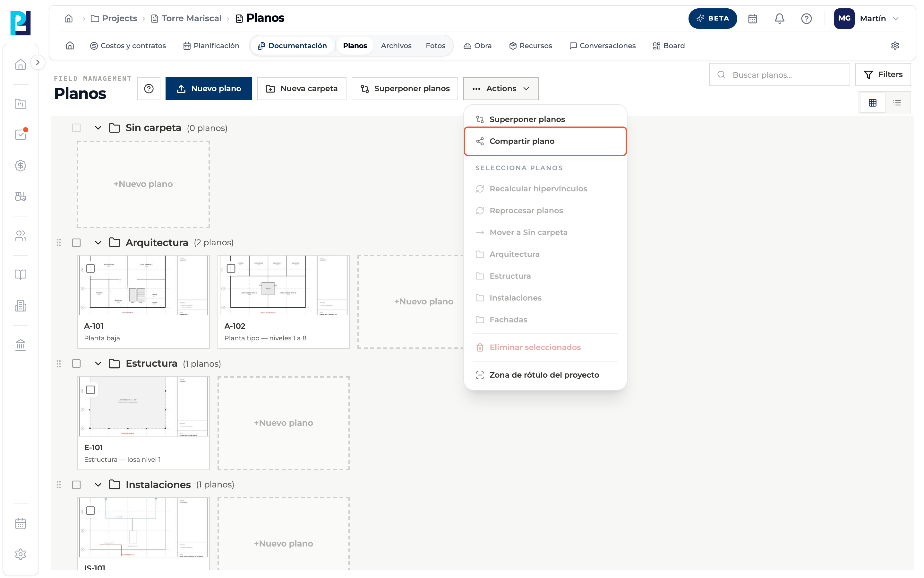
Task: Open notifications bell
Action: pyautogui.click(x=779, y=18)
